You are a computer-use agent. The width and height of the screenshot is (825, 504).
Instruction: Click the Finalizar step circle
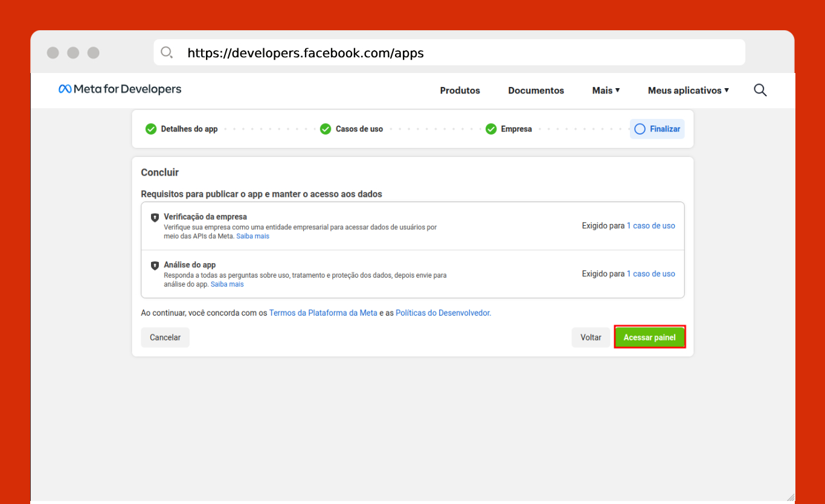click(640, 129)
